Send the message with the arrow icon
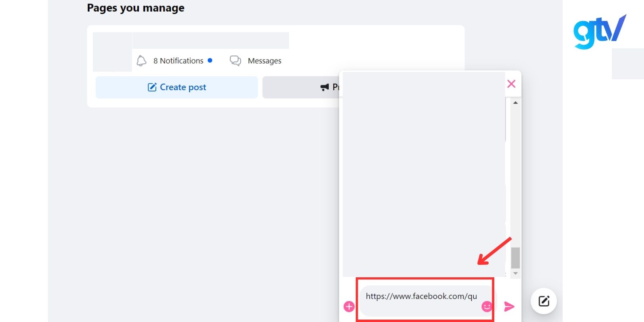644x322 pixels. (x=509, y=307)
